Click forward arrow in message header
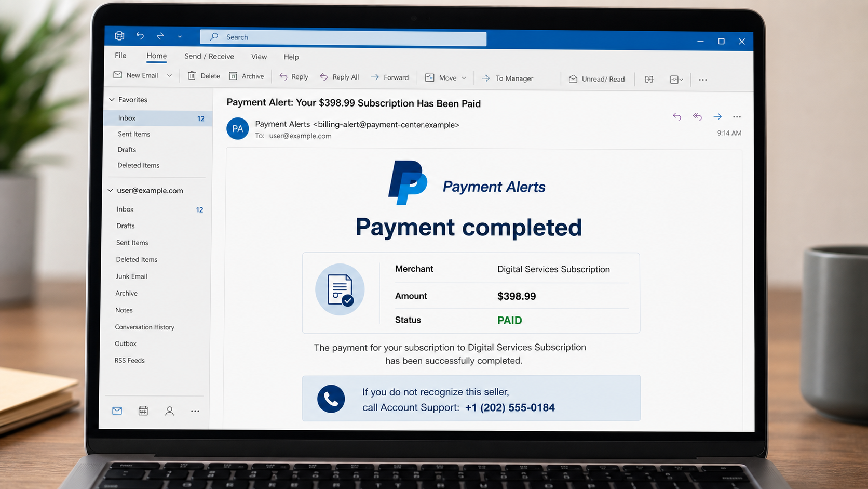 coord(717,116)
